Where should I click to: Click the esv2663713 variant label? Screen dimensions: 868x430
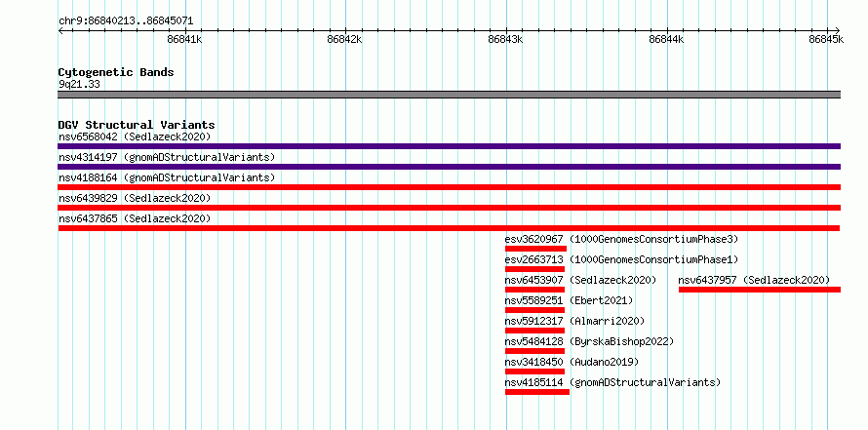pos(621,259)
